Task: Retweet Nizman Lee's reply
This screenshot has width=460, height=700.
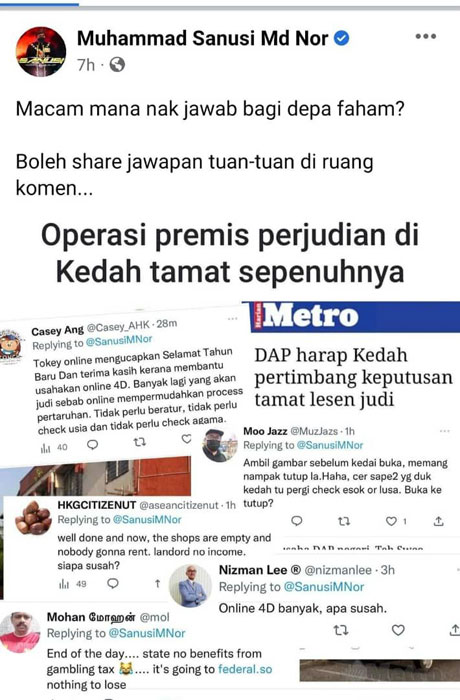Action: click(x=341, y=630)
